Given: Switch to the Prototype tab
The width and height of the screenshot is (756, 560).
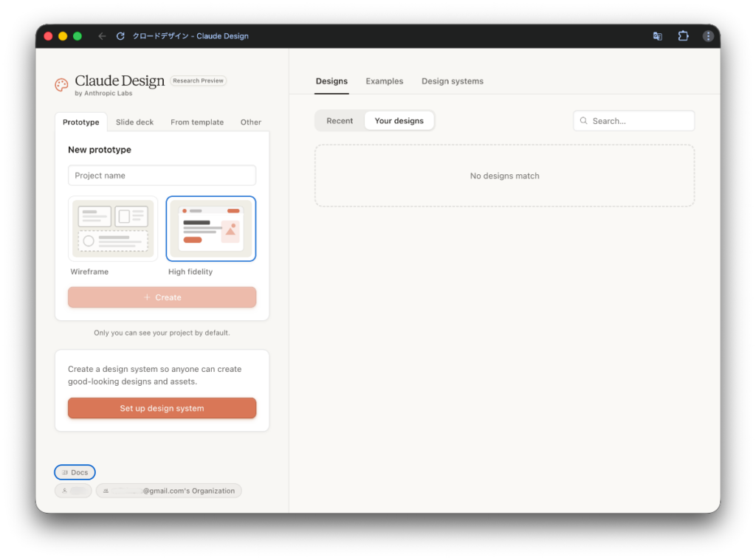Looking at the screenshot, I should (81, 122).
